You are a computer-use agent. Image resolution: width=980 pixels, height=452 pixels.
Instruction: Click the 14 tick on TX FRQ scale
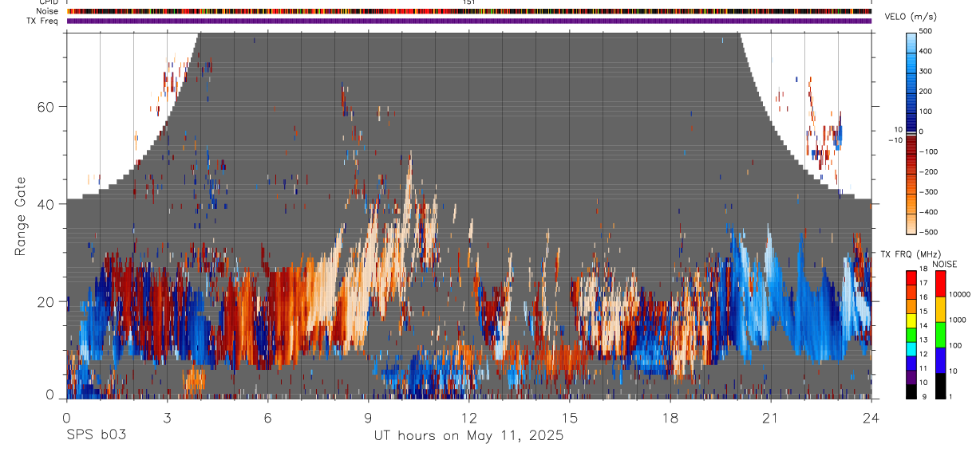tap(925, 326)
